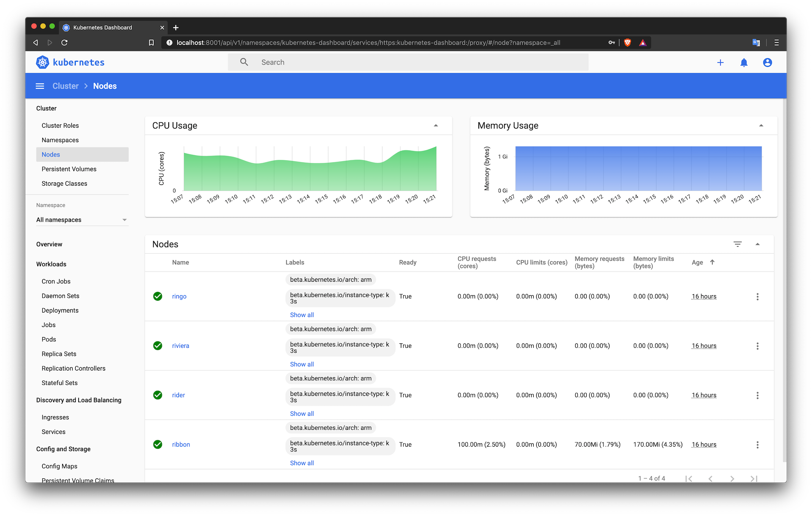The width and height of the screenshot is (812, 516).
Task: Open the rider node link
Action: point(178,395)
